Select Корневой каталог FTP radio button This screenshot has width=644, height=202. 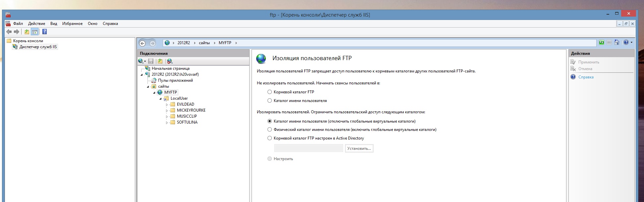[269, 92]
